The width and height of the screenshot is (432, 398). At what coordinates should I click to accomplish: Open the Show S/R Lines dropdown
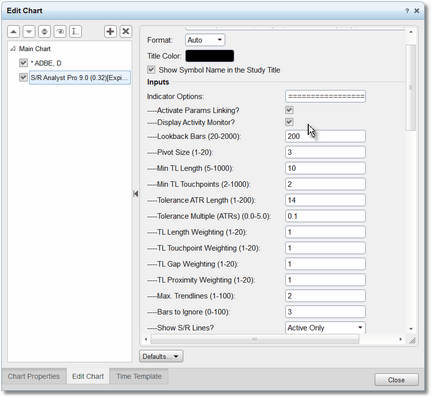click(325, 328)
